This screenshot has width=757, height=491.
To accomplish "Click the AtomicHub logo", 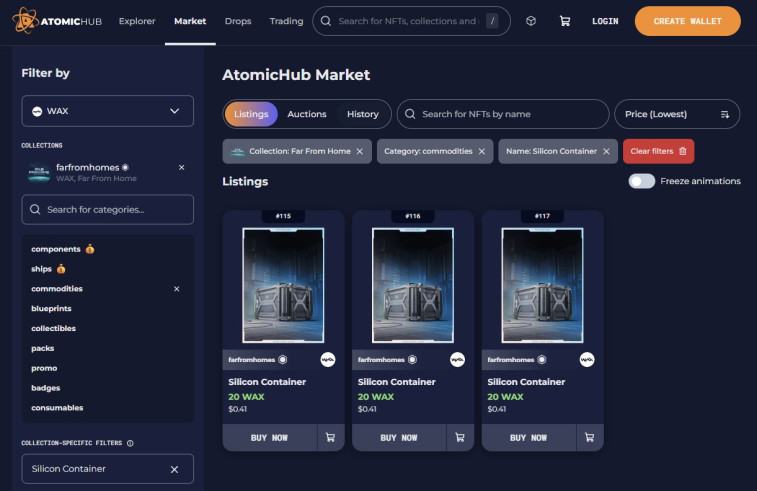I will click(x=57, y=21).
